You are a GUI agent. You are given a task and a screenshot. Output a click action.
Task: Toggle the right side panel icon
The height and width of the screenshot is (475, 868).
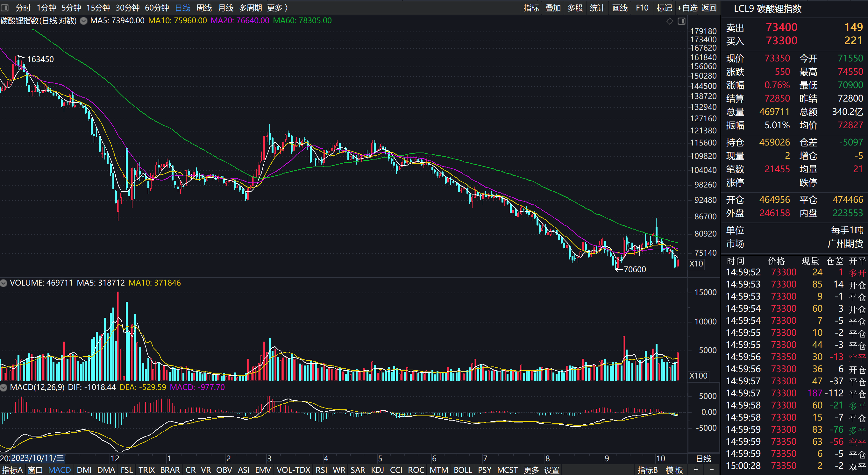point(681,21)
